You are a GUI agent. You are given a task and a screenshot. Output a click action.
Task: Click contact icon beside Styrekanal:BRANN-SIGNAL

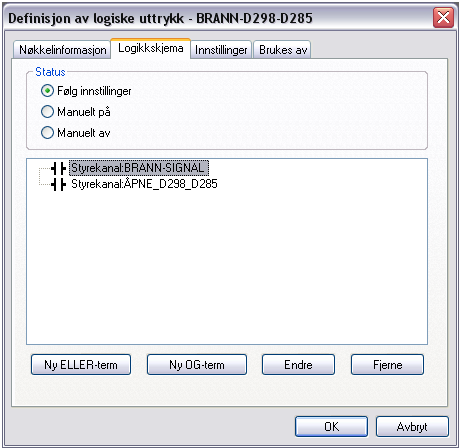59,168
